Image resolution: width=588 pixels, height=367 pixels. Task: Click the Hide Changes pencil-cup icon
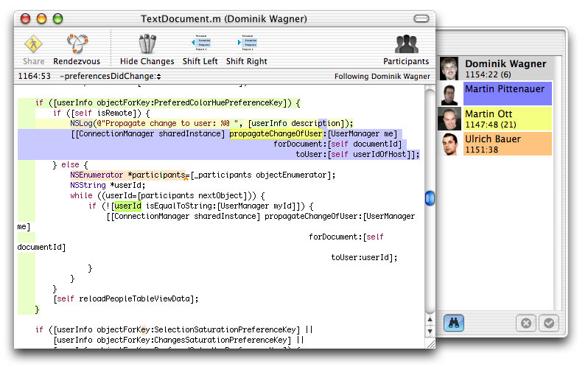[147, 44]
